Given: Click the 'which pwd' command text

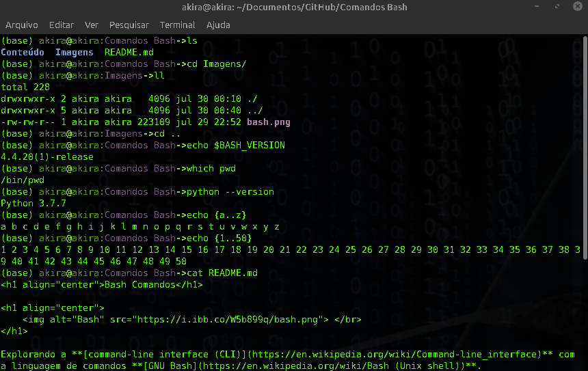Looking at the screenshot, I should coord(211,168).
